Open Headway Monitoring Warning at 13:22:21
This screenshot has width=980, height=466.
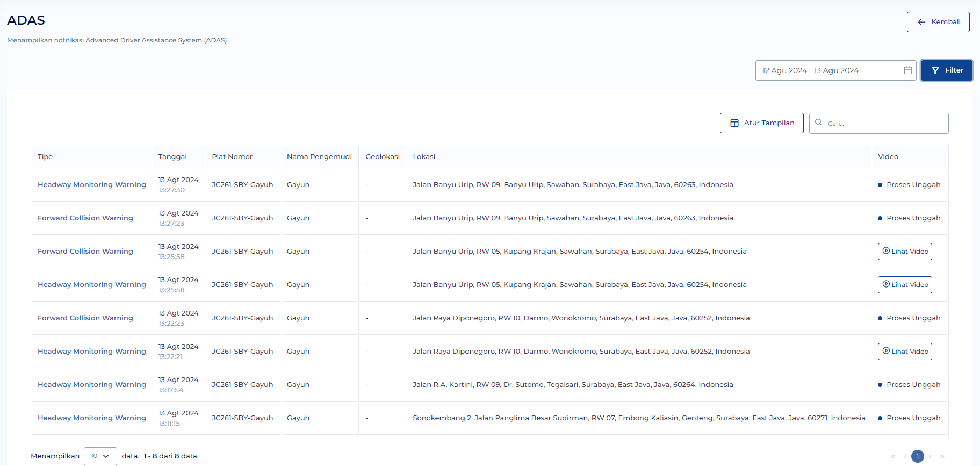[92, 352]
